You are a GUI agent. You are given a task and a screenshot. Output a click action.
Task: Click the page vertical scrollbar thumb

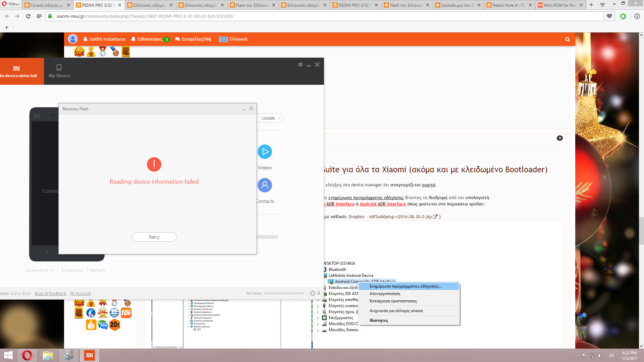[641, 231]
